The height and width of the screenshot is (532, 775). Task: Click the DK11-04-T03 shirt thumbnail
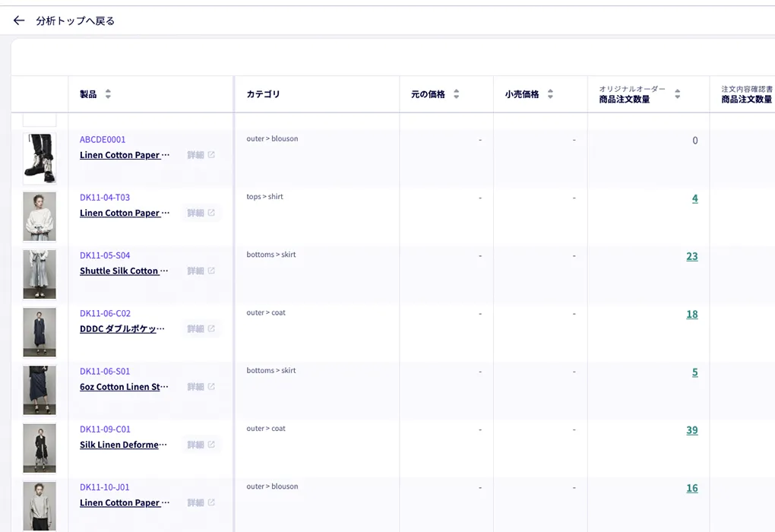[x=40, y=217]
